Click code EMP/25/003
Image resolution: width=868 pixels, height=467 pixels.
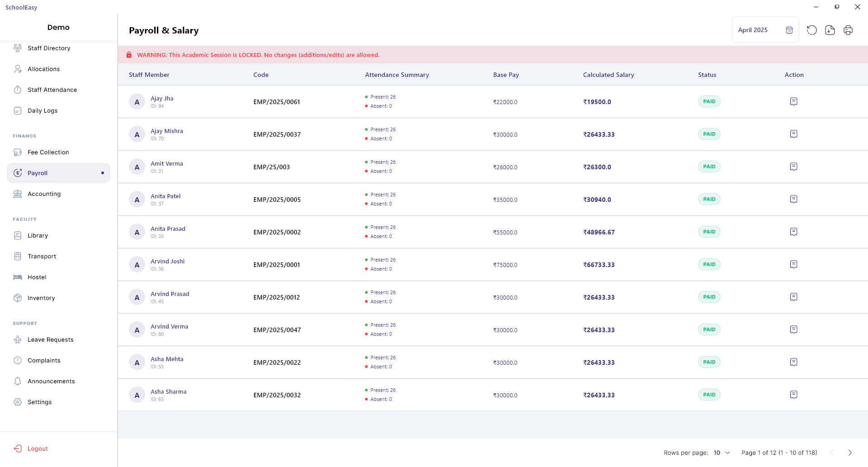pos(272,167)
